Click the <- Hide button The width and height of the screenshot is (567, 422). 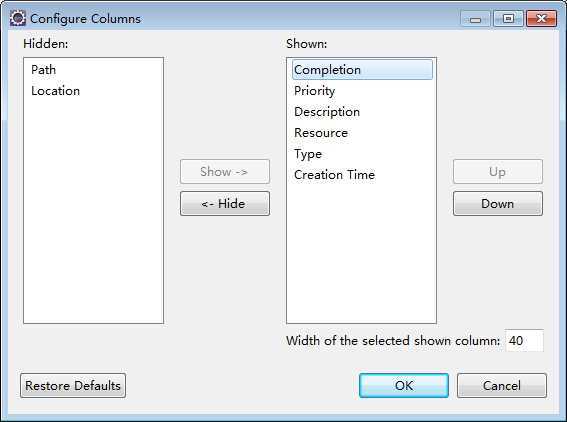(x=225, y=204)
